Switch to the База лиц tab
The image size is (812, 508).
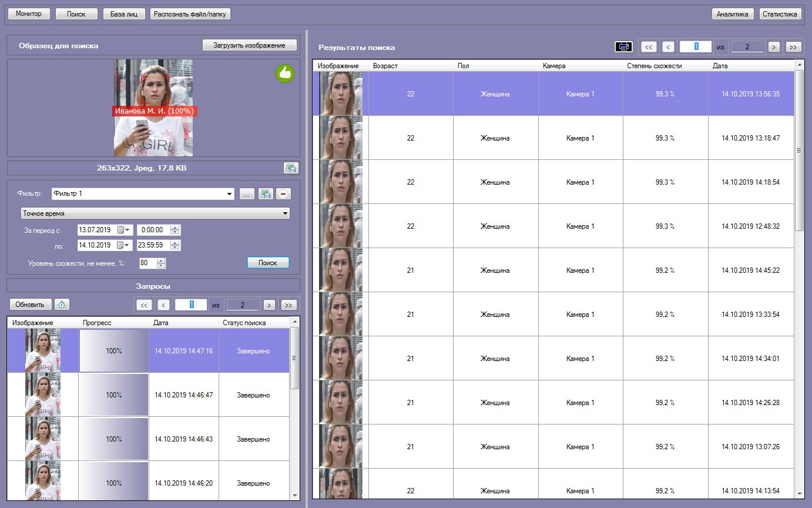coord(124,14)
